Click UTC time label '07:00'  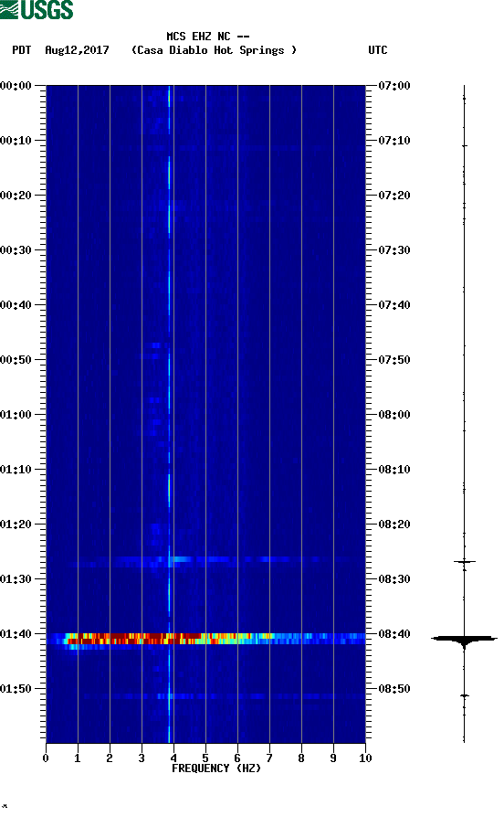(x=394, y=85)
